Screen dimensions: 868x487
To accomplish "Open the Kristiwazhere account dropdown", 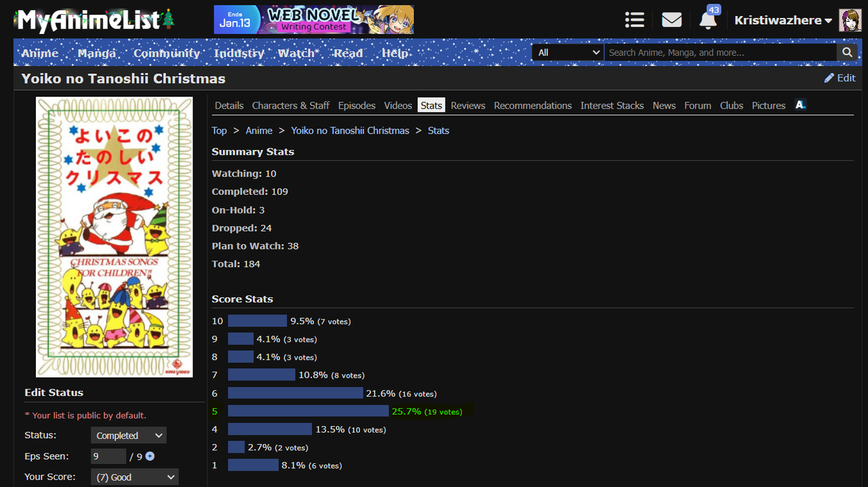I will (783, 20).
